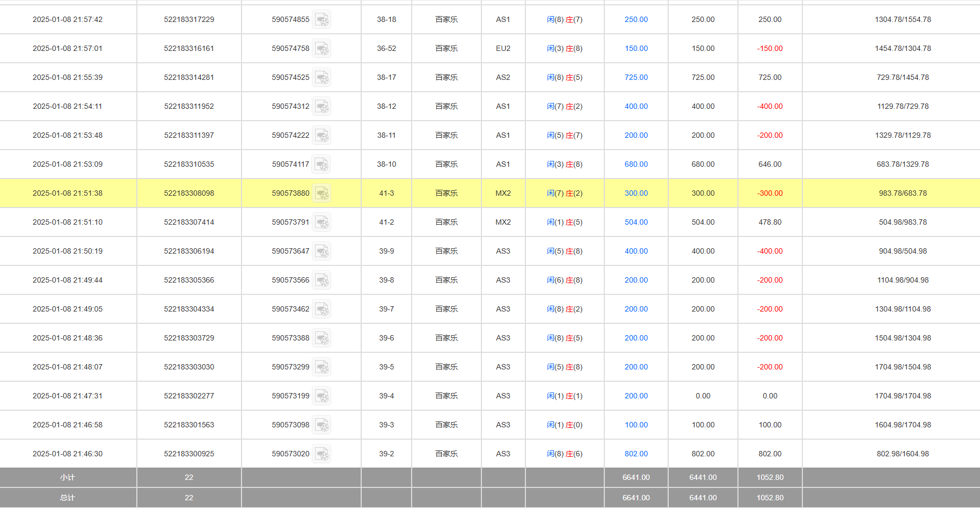Open the blue 504.00 bet amount link
The width and height of the screenshot is (980, 511).
click(x=636, y=222)
